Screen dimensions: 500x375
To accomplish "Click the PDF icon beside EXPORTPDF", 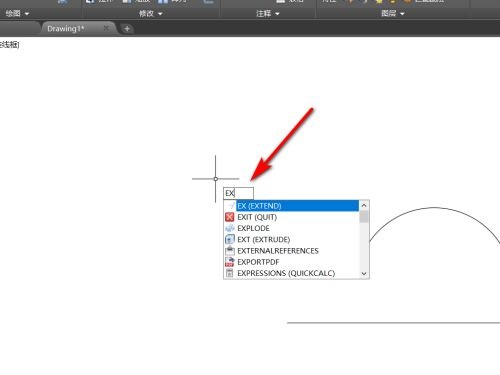I will pos(230,262).
